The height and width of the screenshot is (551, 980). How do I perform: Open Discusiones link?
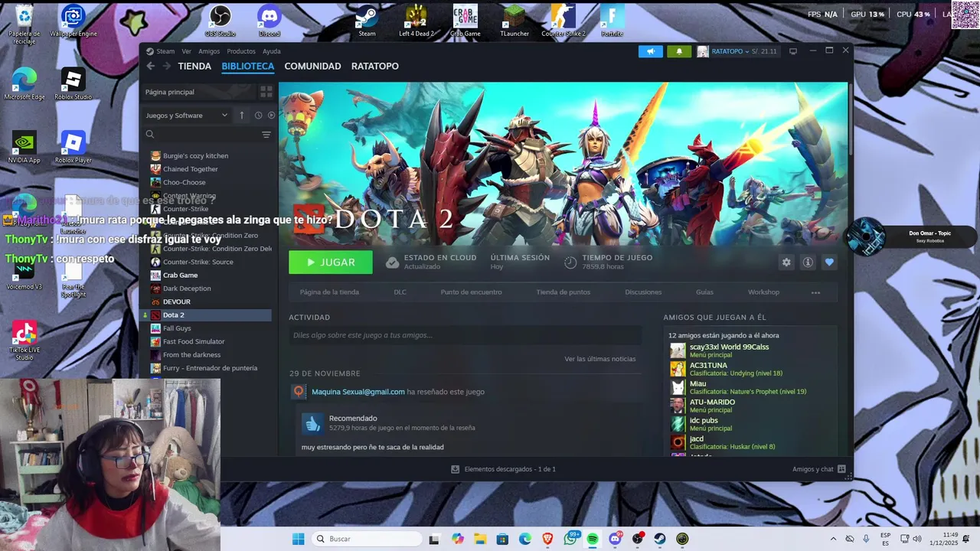tap(643, 292)
